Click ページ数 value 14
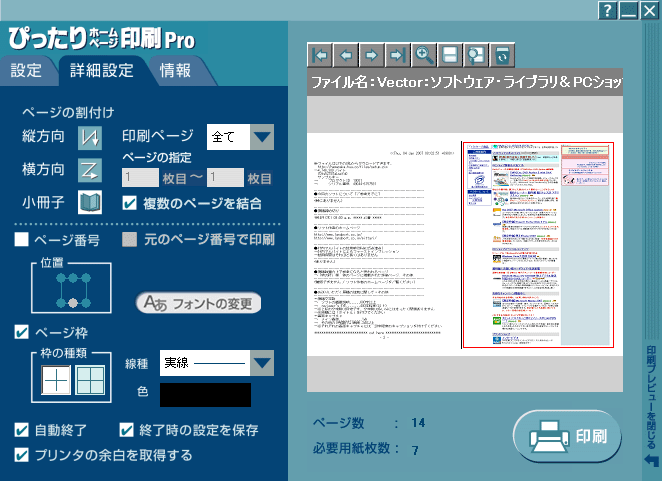 pyautogui.click(x=418, y=423)
